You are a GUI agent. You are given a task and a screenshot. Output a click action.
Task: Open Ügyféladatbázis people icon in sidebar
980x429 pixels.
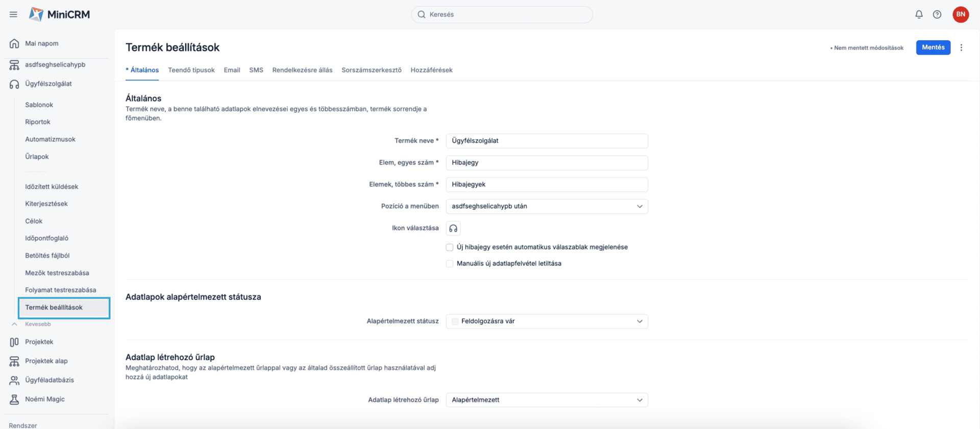point(14,380)
